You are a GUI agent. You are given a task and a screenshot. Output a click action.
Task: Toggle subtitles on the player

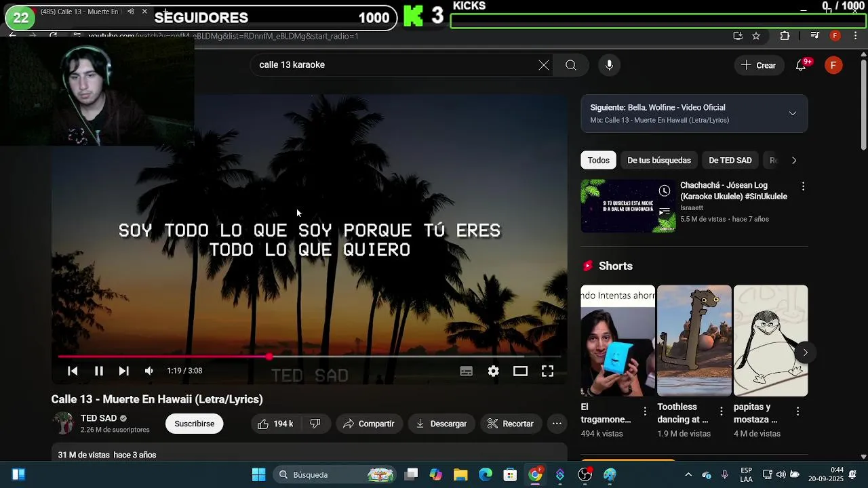coord(466,371)
